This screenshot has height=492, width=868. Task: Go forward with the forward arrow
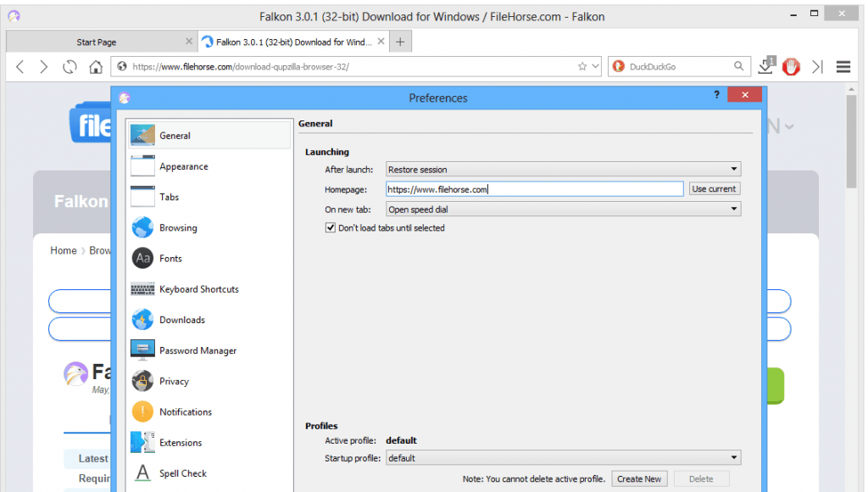click(x=44, y=67)
